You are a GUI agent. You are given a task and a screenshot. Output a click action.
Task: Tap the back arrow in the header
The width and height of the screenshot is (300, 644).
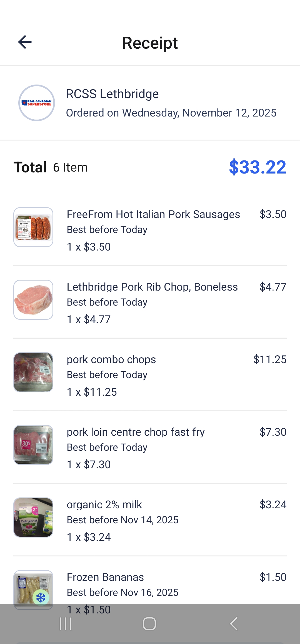click(x=25, y=42)
